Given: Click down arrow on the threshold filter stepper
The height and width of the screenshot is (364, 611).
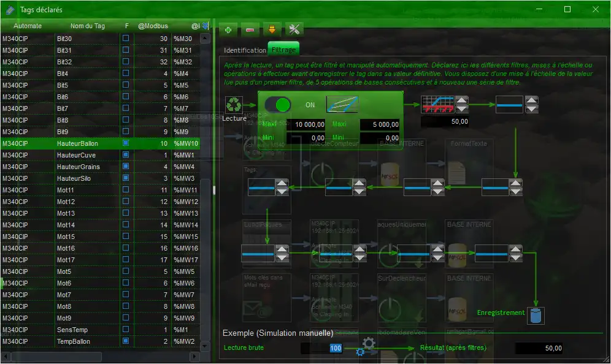Looking at the screenshot, I should (462, 109).
